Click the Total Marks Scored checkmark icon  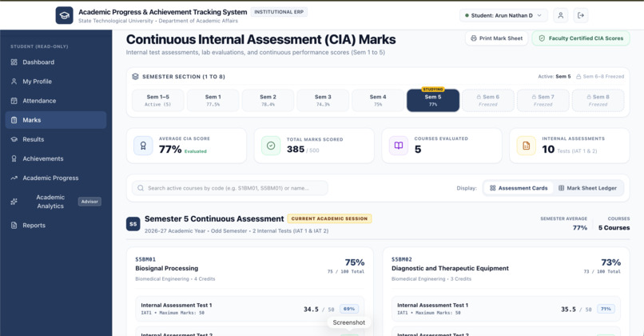point(271,146)
